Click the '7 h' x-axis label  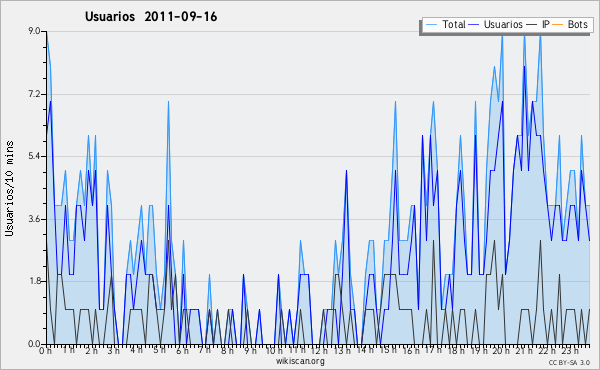[204, 350]
